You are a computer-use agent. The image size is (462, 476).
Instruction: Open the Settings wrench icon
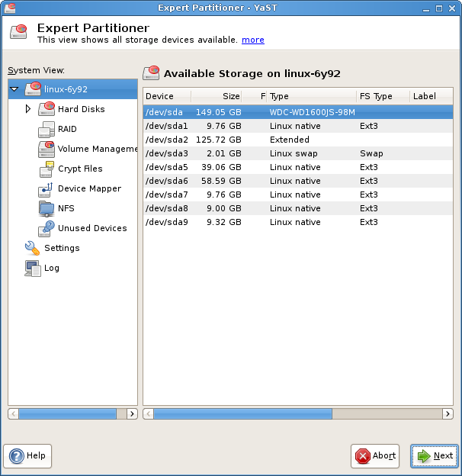coord(32,248)
